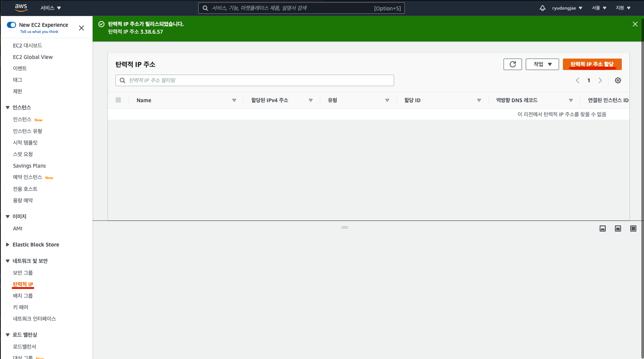Open EC2 Global View in sidebar
Screen dimensions: 644x359
(33, 57)
